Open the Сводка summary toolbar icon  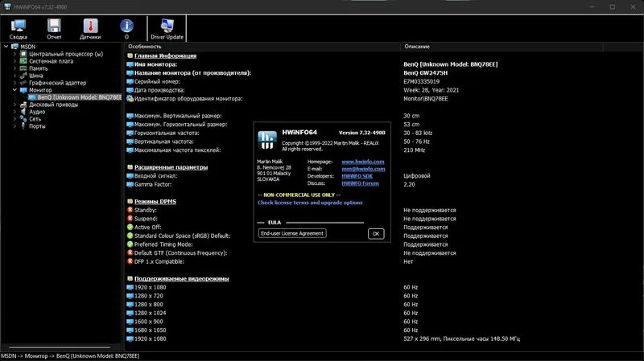18,29
